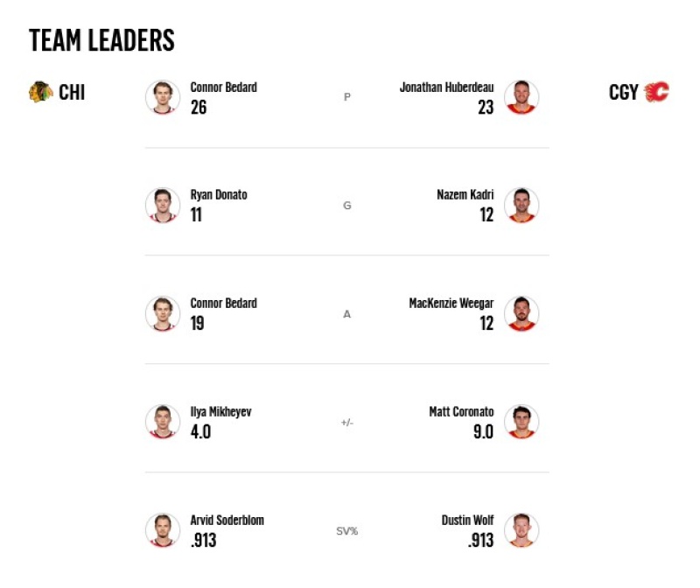
Task: Click Matt Coronato's player photo
Action: click(521, 422)
